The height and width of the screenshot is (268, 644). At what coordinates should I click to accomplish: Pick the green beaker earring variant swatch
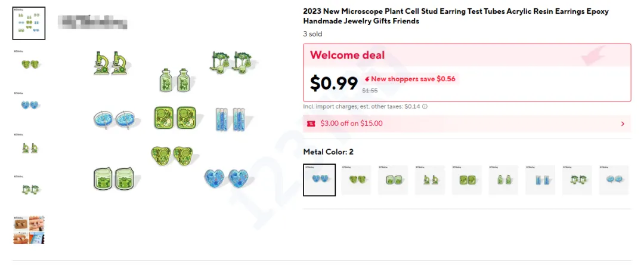[x=393, y=180]
